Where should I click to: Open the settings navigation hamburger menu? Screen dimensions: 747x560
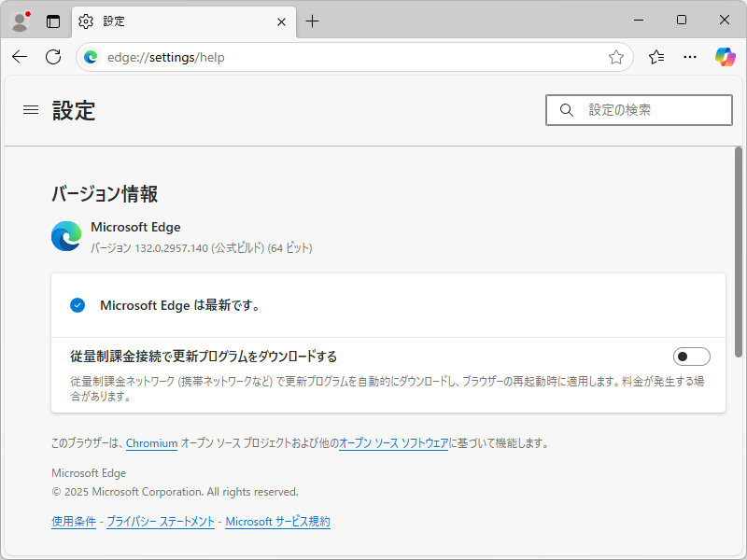coord(30,109)
